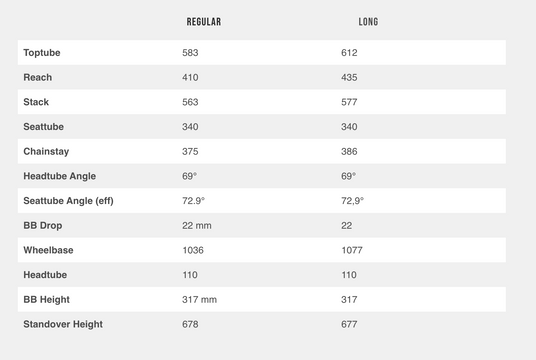This screenshot has height=360, width=536.
Task: Click the Regular BB Drop value 22 mm
Action: click(x=197, y=226)
